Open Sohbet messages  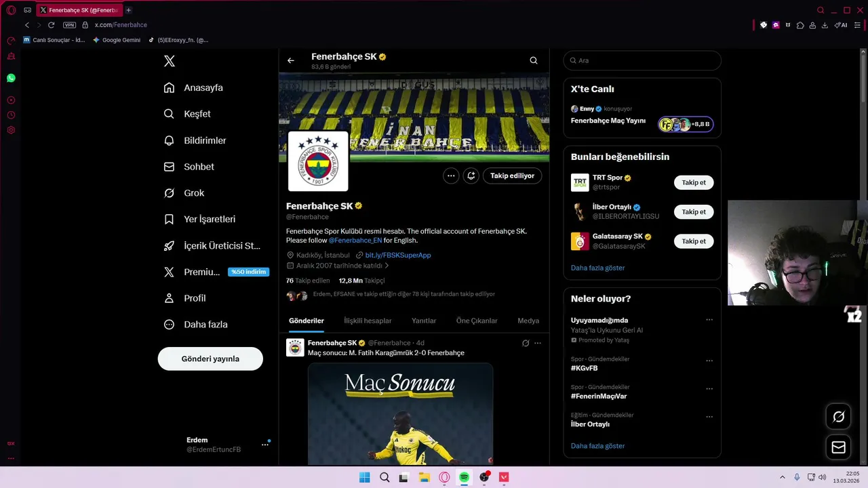click(x=189, y=167)
